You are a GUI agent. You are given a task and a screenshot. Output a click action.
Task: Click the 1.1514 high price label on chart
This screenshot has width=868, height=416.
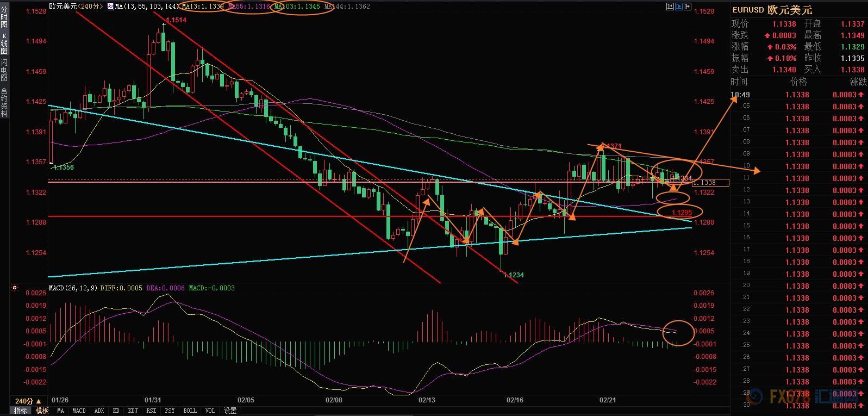pyautogui.click(x=176, y=20)
